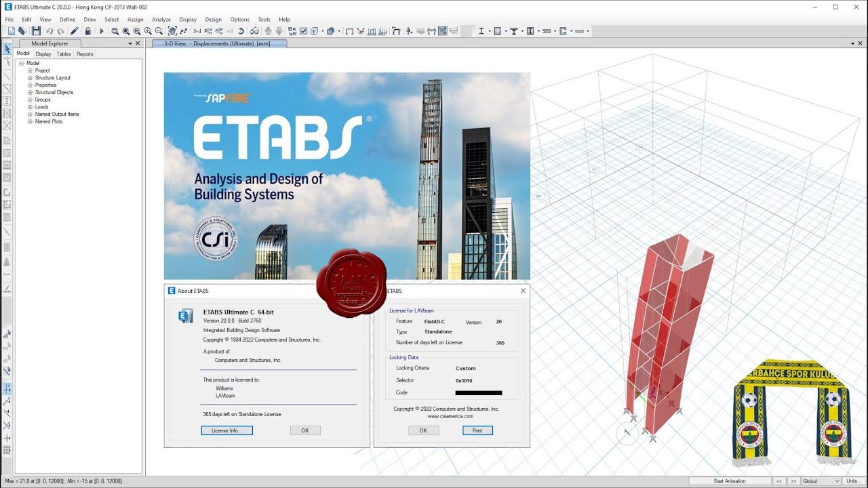Screen dimensions: 868x488
Task: Click the Zoom In icon
Action: click(149, 30)
